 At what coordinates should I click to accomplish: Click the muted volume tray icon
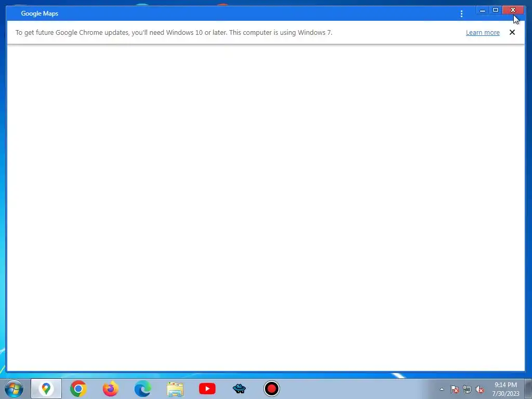(x=480, y=389)
